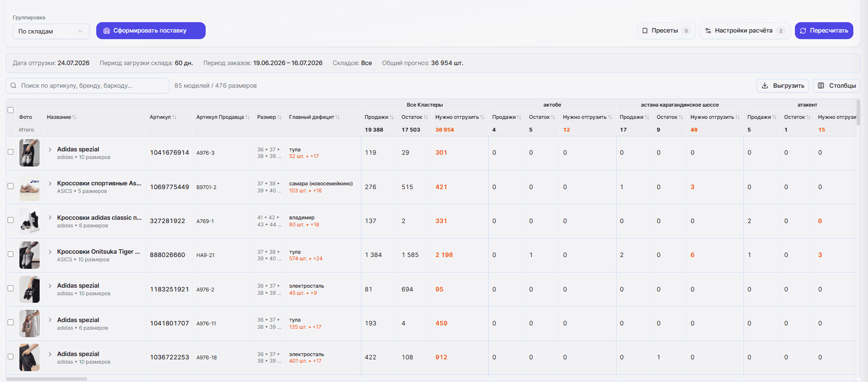This screenshot has height=382, width=868.
Task: Click the Пересчитать button
Action: click(x=824, y=31)
